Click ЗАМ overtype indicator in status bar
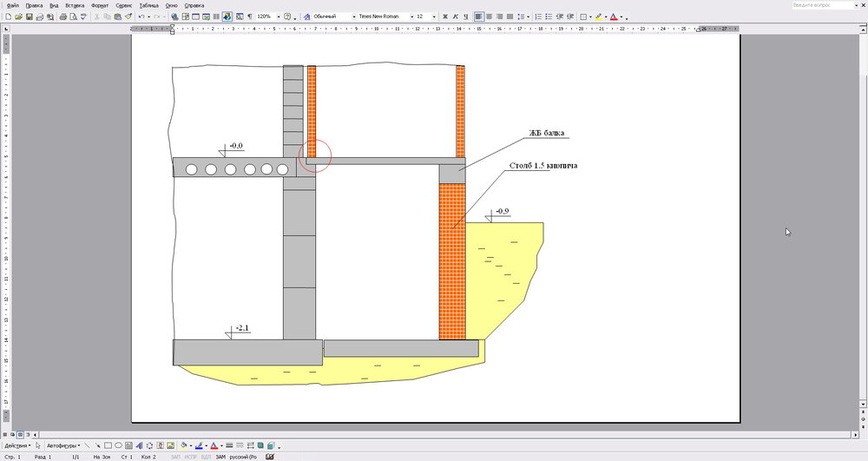This screenshot has width=868, height=461. pyautogui.click(x=220, y=457)
